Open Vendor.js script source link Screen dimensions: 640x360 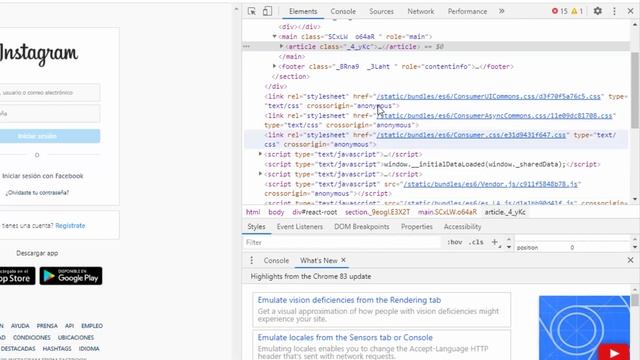coord(491,184)
